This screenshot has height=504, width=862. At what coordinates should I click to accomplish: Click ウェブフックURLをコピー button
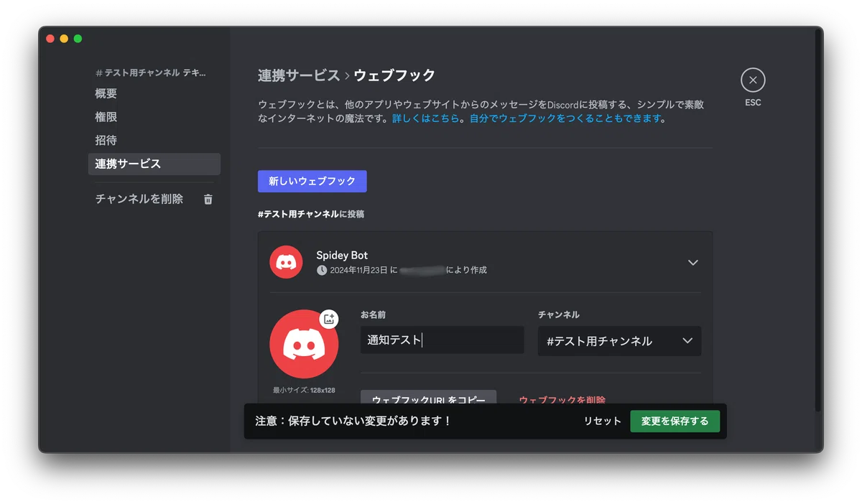428,398
